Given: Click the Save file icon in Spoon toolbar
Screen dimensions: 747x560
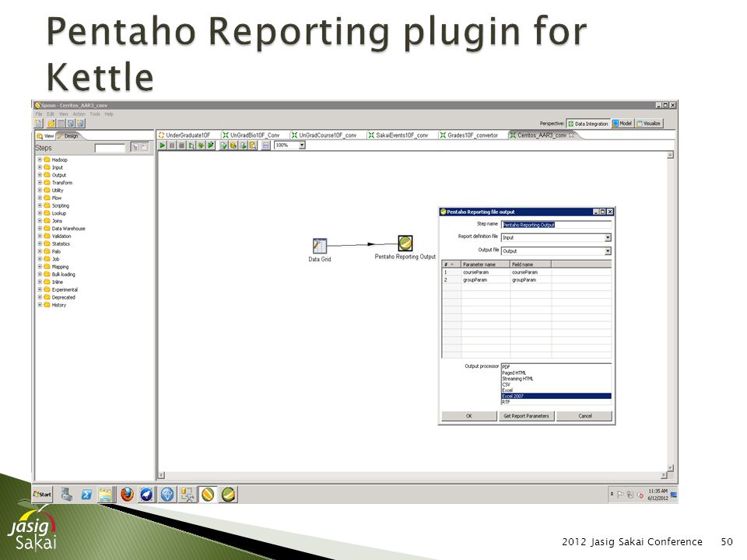Looking at the screenshot, I should [x=71, y=124].
